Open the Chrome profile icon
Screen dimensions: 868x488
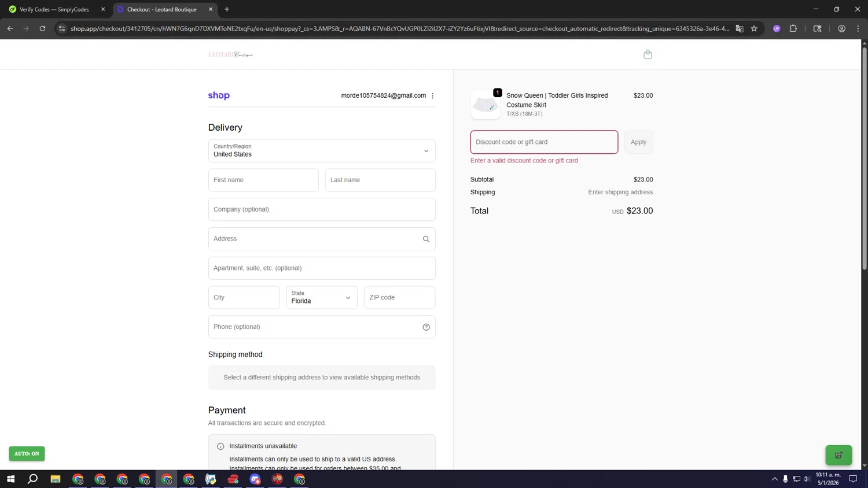(841, 28)
